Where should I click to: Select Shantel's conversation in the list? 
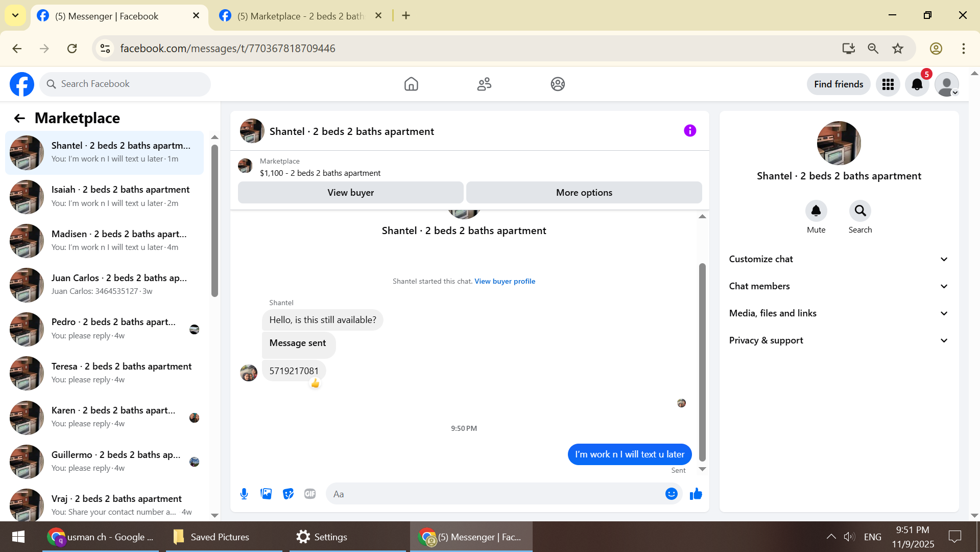[x=104, y=153]
